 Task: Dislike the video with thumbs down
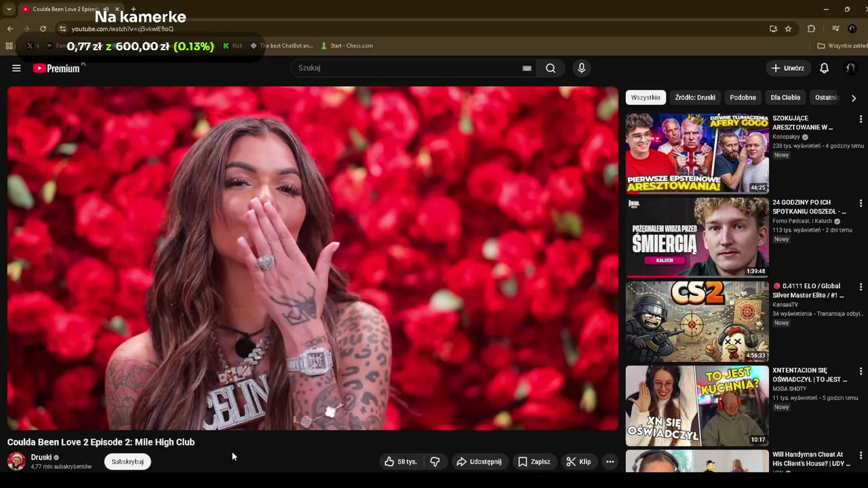[x=435, y=462]
